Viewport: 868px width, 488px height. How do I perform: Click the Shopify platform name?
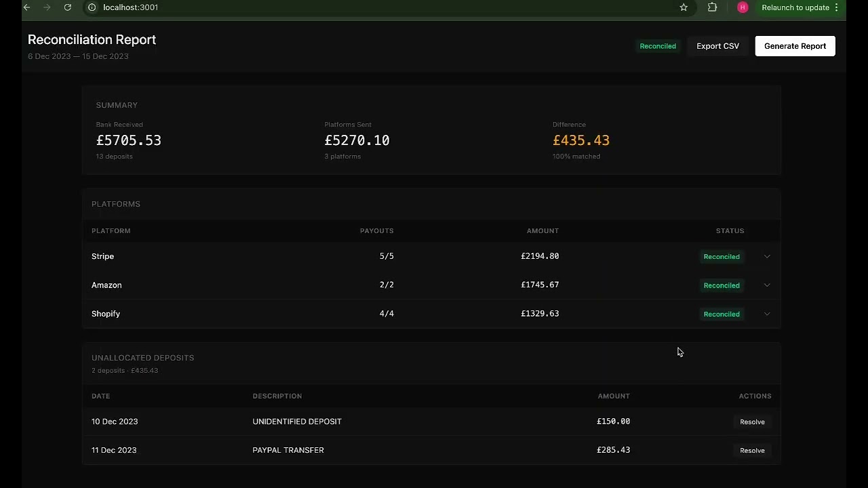[106, 314]
